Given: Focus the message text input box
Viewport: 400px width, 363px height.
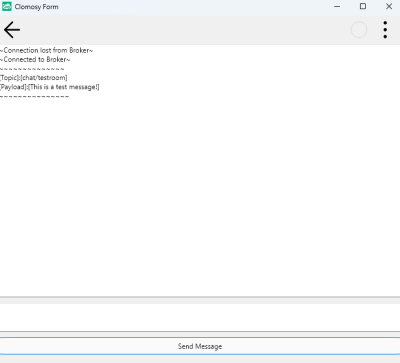Looking at the screenshot, I should click(200, 317).
